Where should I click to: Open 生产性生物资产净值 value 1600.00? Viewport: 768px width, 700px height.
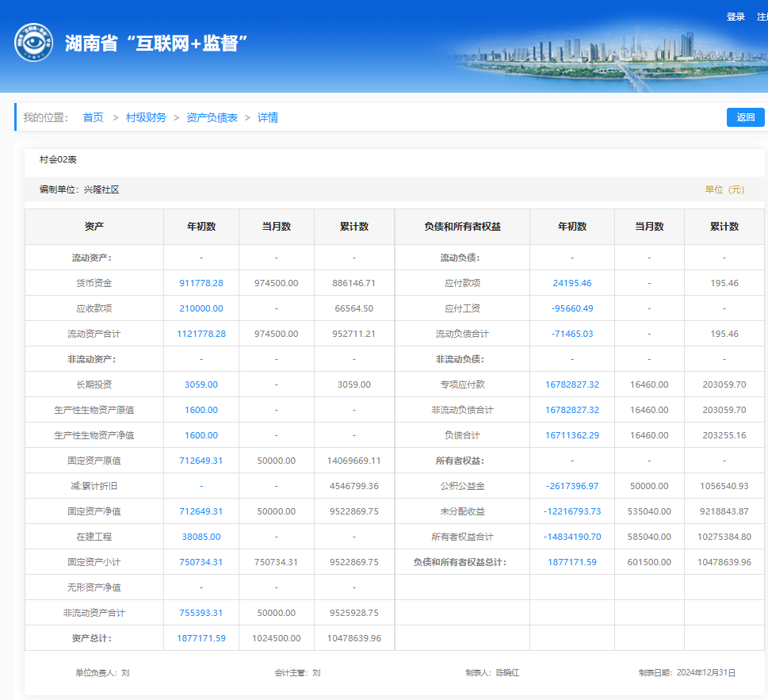click(x=201, y=435)
